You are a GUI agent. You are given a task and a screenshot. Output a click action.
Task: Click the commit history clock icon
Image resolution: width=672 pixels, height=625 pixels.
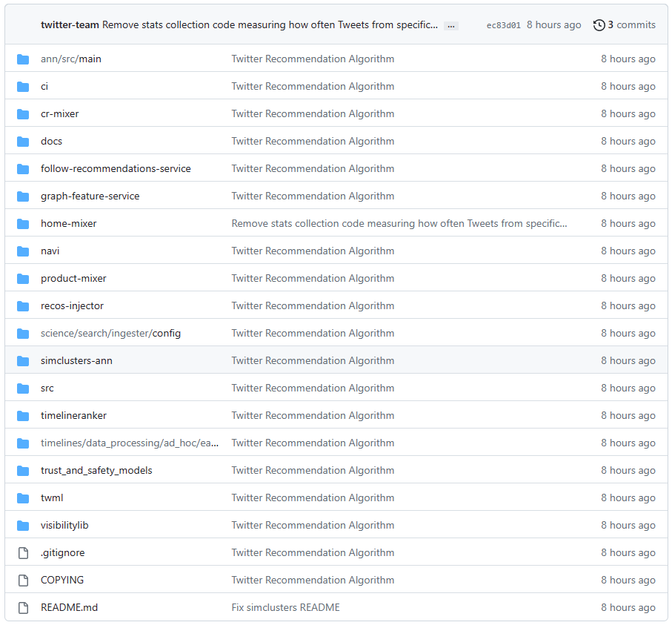tap(599, 25)
